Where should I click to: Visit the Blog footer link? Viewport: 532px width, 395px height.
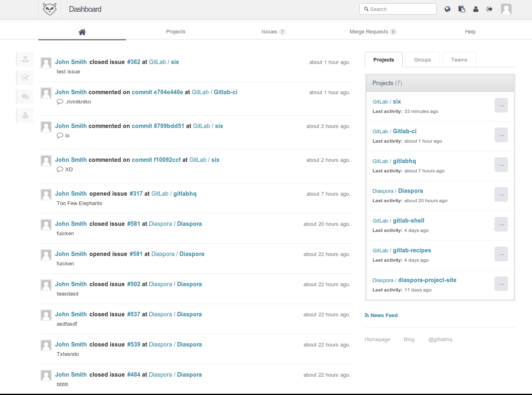409,340
